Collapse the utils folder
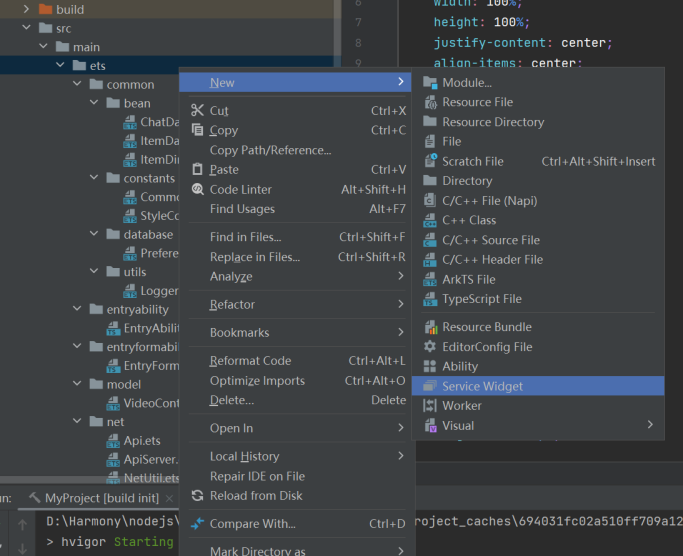This screenshot has height=556, width=683. [x=94, y=271]
